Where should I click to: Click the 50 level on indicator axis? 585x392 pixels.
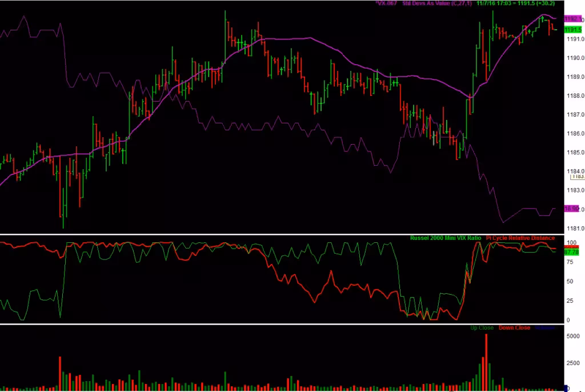pyautogui.click(x=570, y=282)
